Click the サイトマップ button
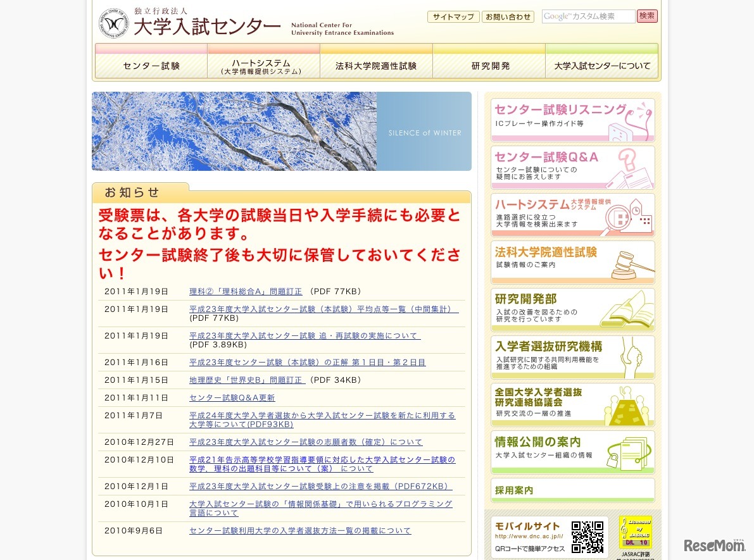The height and width of the screenshot is (560, 754). (453, 16)
